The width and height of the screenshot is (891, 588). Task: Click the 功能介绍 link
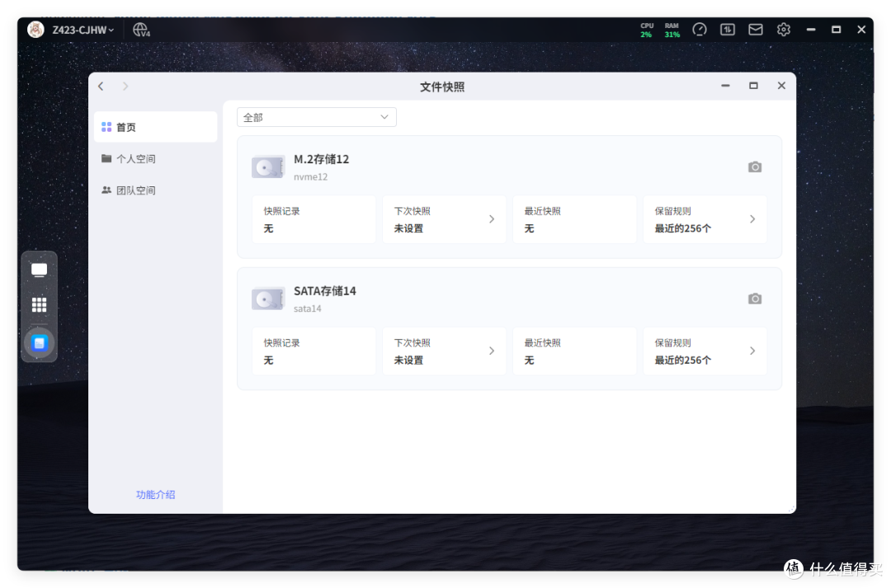click(x=155, y=495)
